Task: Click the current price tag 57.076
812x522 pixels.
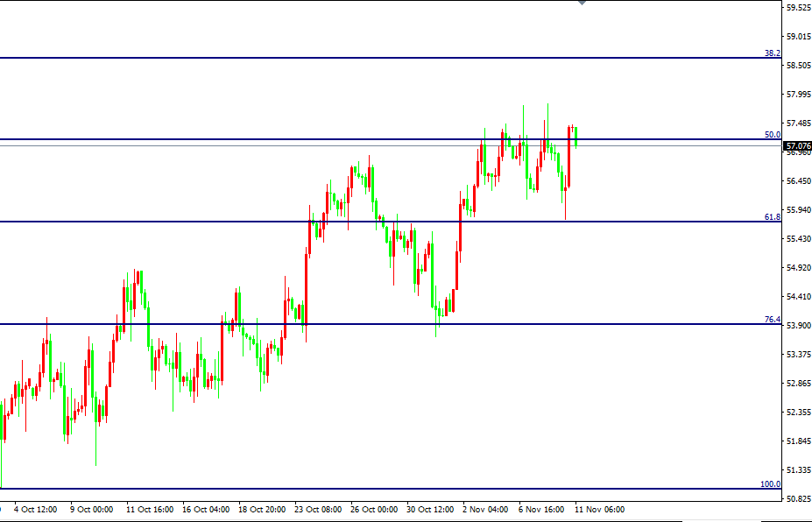Action: pos(798,145)
